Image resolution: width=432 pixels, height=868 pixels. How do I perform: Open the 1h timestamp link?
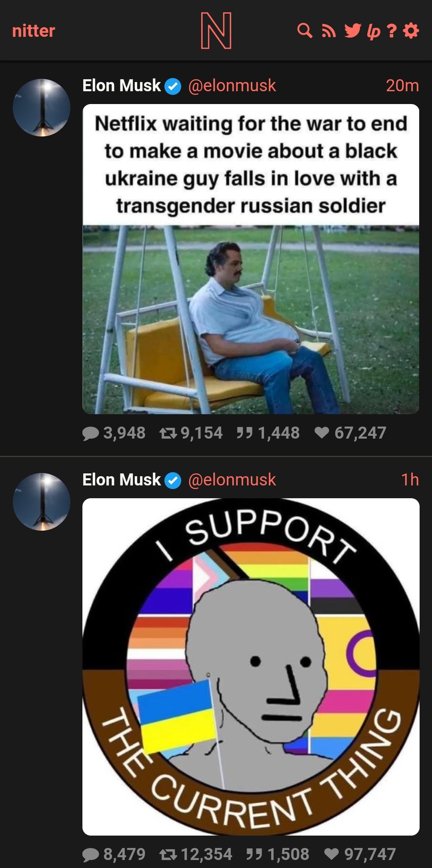coord(410,479)
